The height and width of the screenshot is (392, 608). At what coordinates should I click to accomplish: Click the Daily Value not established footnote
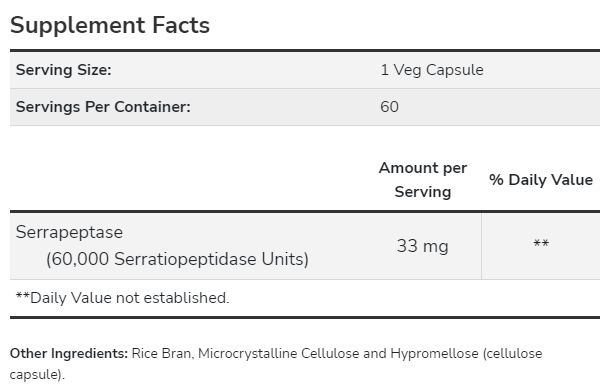click(x=123, y=298)
